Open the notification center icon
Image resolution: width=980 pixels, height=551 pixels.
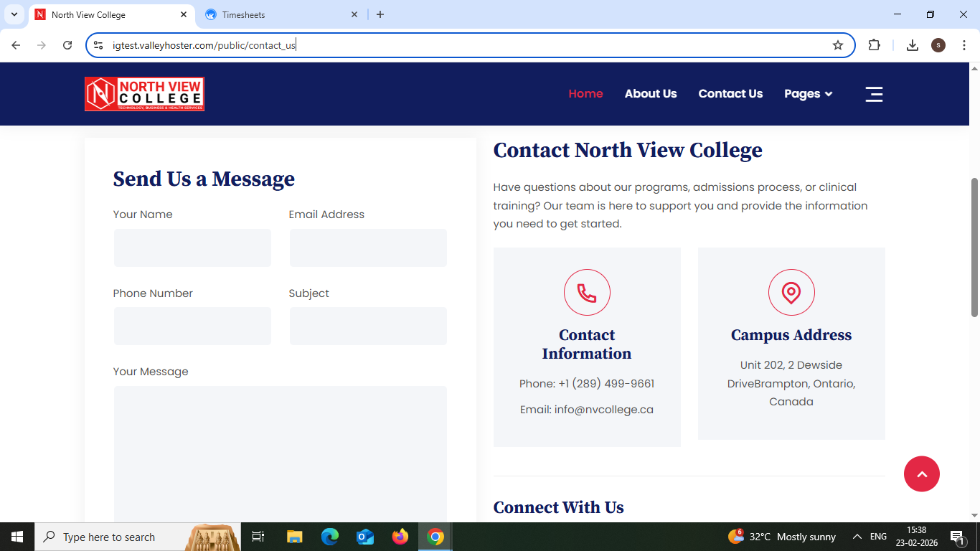(956, 537)
